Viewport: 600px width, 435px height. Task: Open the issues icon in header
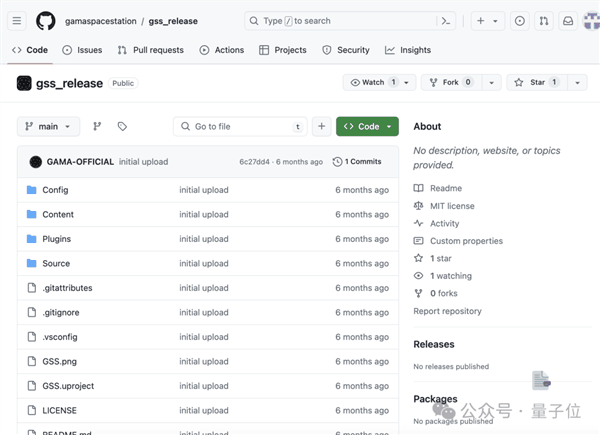coord(519,21)
